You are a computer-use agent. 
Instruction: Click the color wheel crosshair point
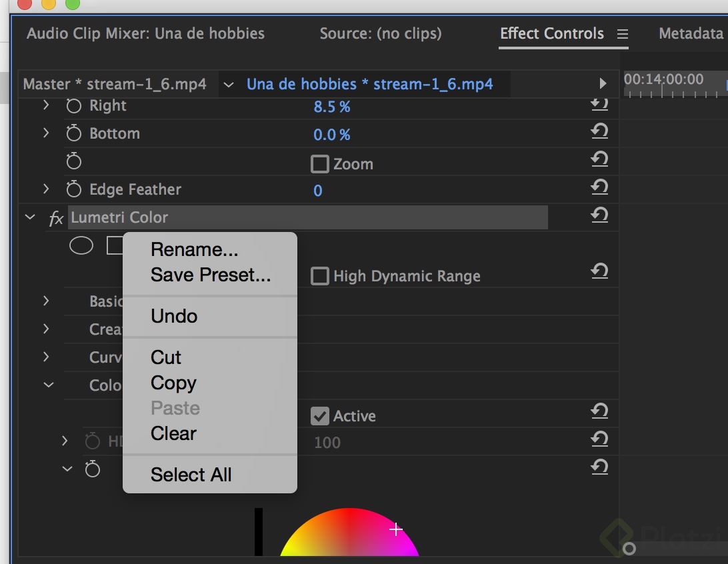pos(396,530)
